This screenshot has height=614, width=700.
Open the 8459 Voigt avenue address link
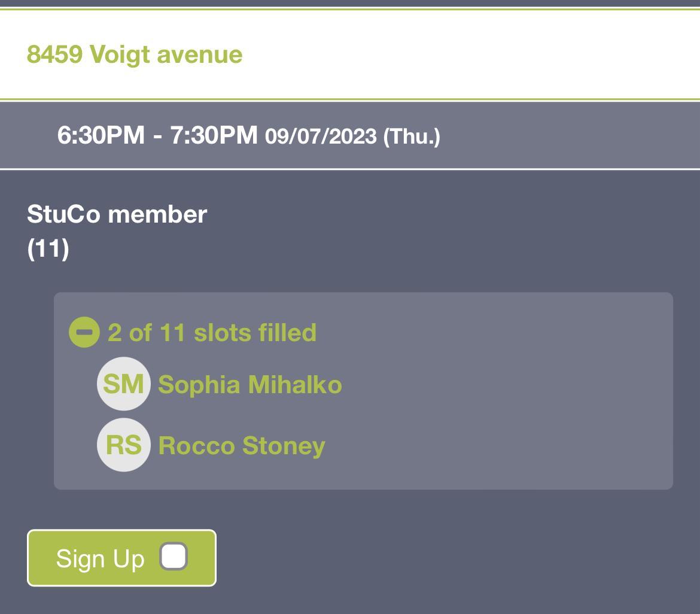pos(135,54)
